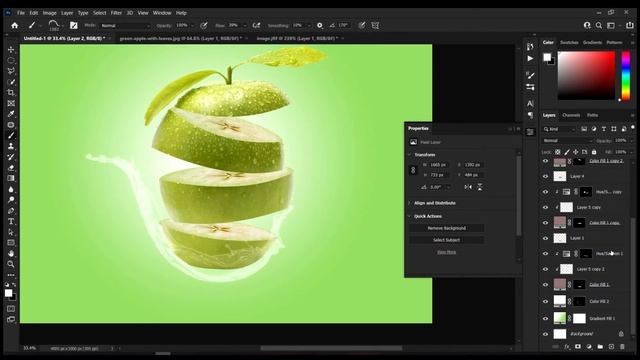This screenshot has width=640, height=360.
Task: Go to Home screen icon
Action: 15,25
